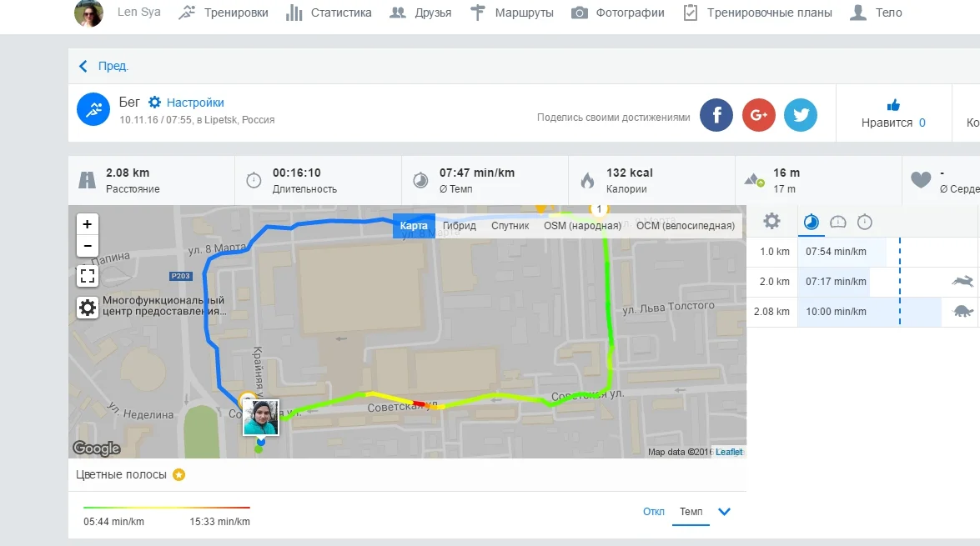Switch splits to speed gauge icon
The image size is (980, 546).
coord(838,222)
